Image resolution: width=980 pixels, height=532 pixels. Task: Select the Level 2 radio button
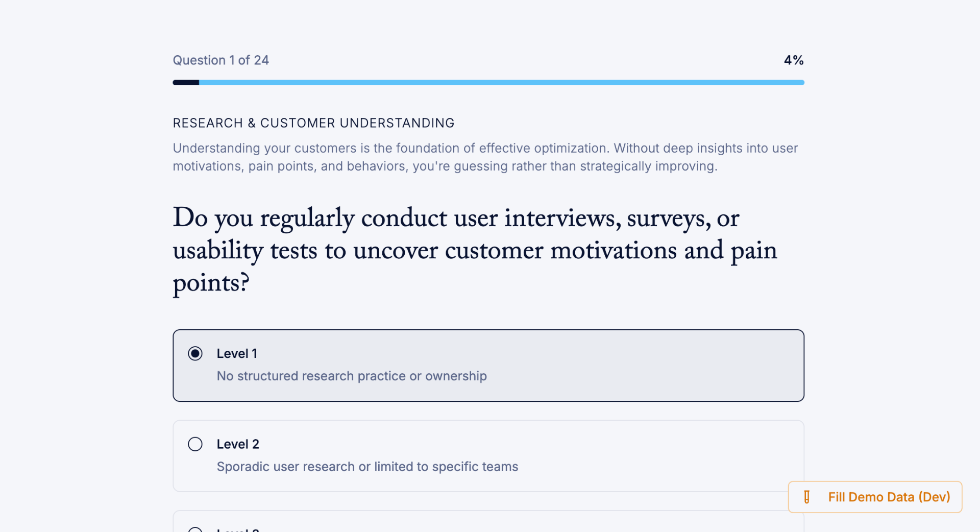pos(195,444)
